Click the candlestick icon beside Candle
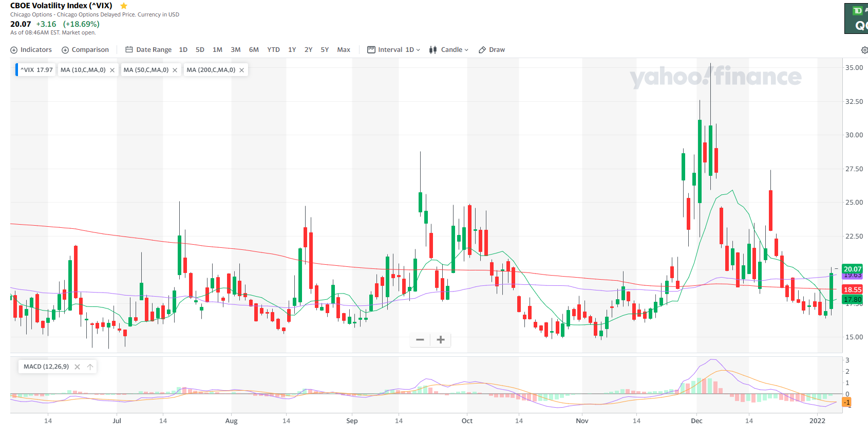Viewport: 868px width, 437px height. (433, 50)
